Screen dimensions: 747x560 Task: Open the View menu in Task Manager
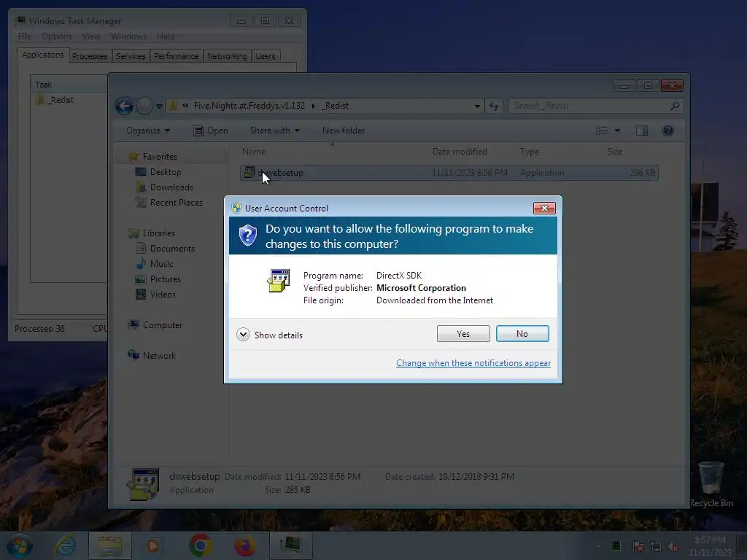[91, 36]
